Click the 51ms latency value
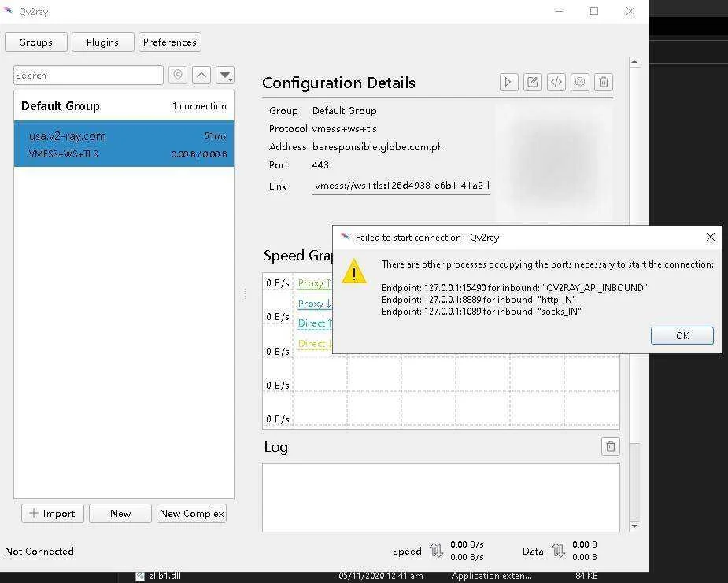The image size is (728, 583). point(215,136)
